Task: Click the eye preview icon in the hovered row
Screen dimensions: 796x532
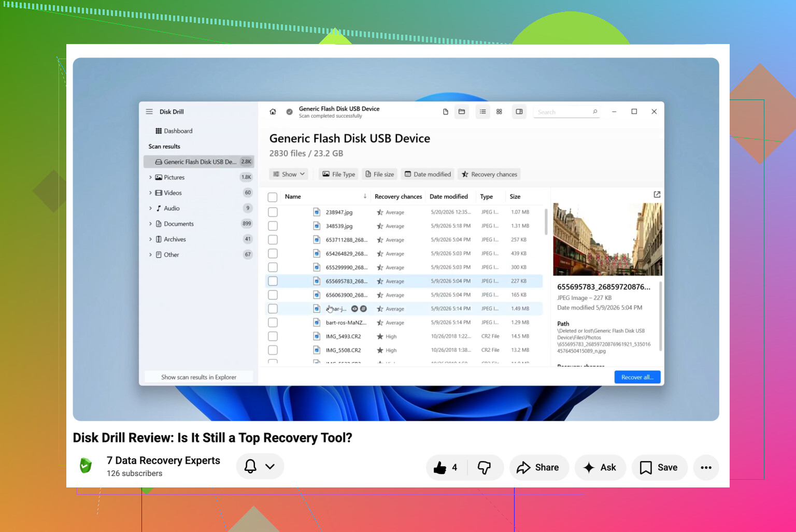Action: [x=354, y=309]
